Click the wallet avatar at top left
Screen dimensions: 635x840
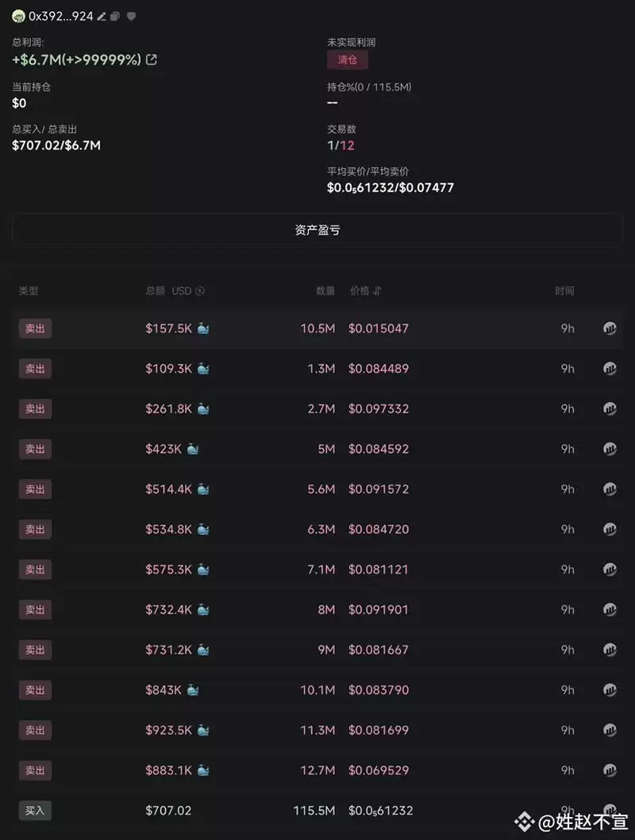[x=17, y=15]
